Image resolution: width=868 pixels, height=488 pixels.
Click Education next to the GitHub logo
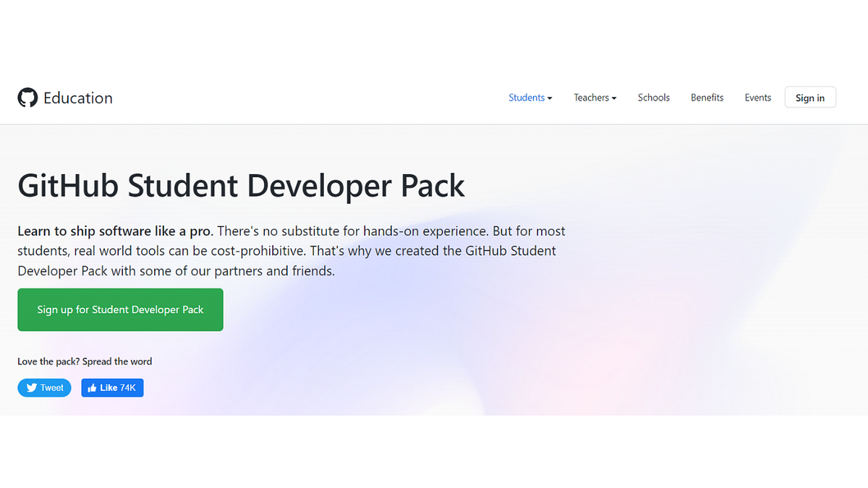(79, 98)
